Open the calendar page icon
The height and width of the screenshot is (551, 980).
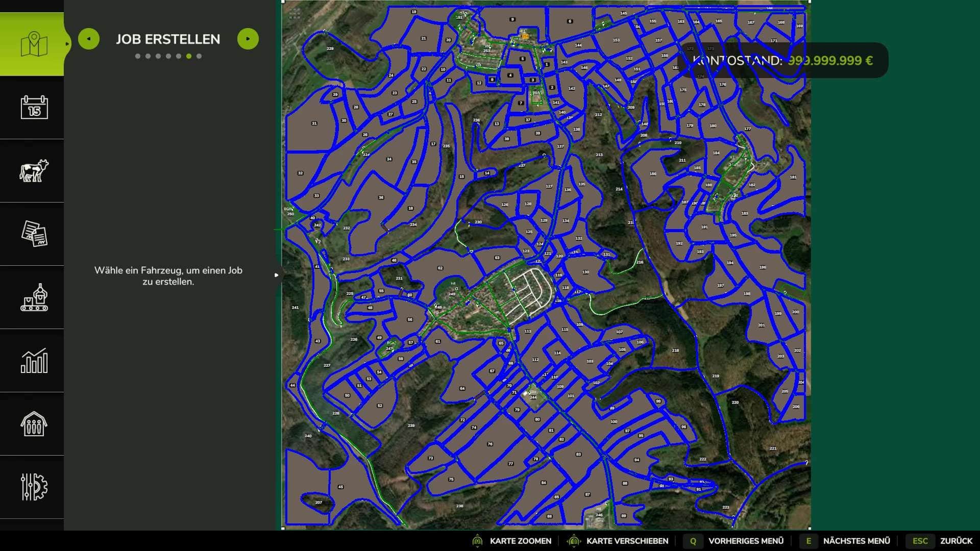pos(34,108)
